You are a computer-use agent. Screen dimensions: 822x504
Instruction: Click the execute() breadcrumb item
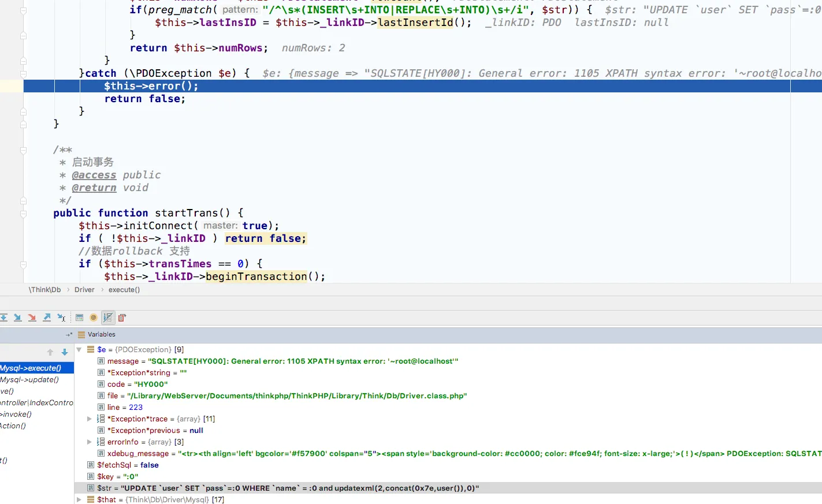(x=124, y=290)
